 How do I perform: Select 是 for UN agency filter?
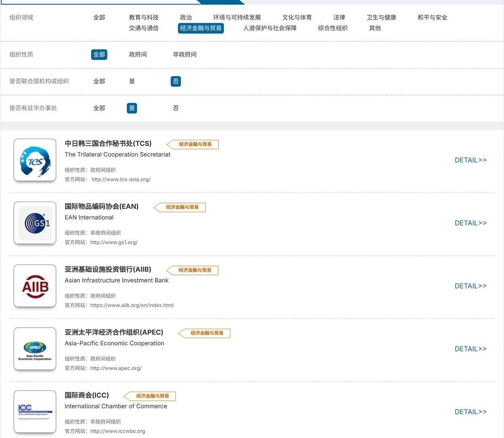(x=132, y=81)
